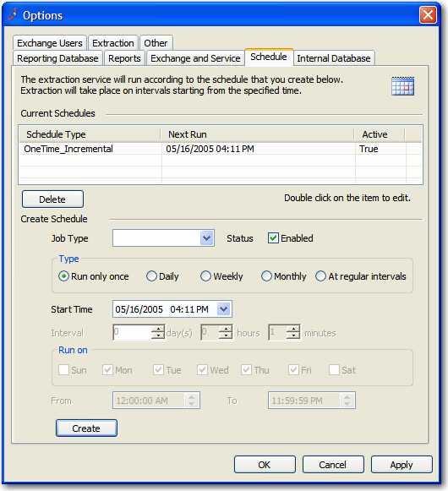The image size is (448, 491).
Task: Select the Daily radio button
Action: coord(151,276)
